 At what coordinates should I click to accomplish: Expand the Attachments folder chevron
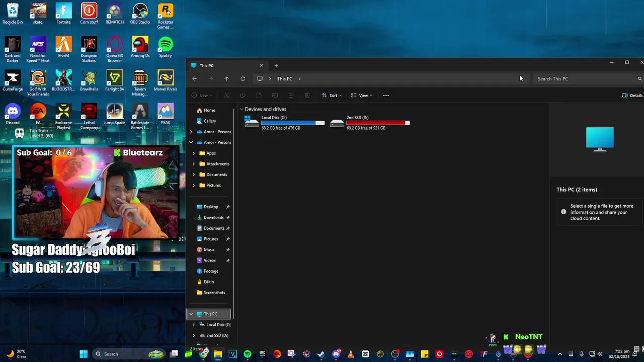click(x=194, y=164)
